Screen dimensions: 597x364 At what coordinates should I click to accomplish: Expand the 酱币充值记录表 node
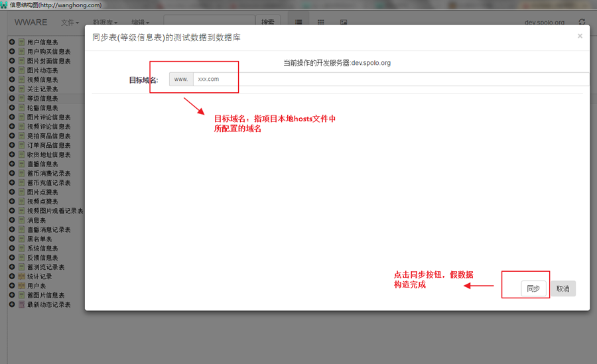click(x=12, y=182)
